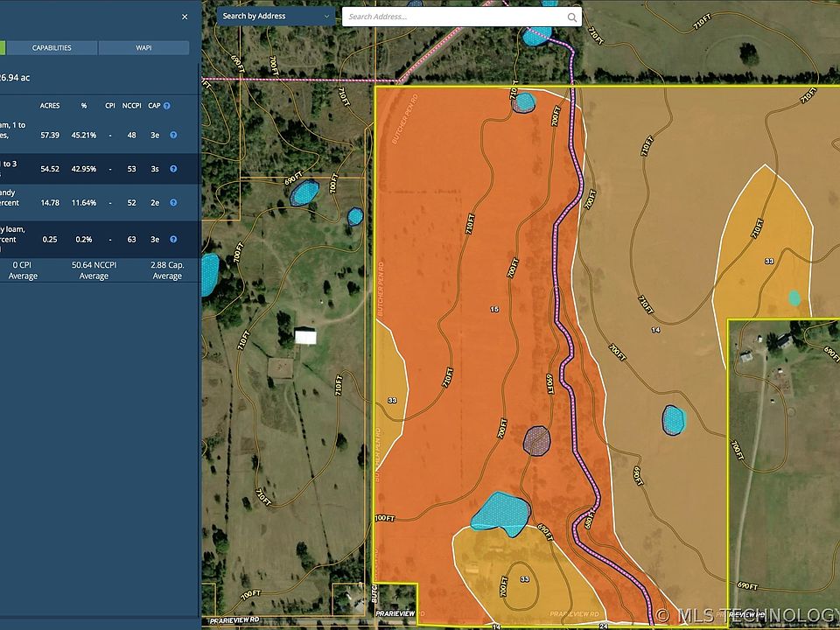Click the blue pond in tan zone 14
The height and width of the screenshot is (630, 840).
pos(673,420)
